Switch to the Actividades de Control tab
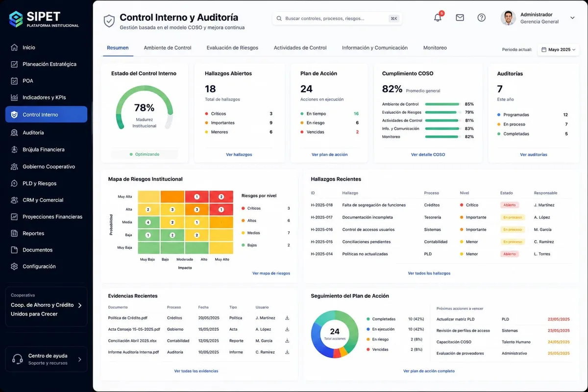 click(300, 48)
